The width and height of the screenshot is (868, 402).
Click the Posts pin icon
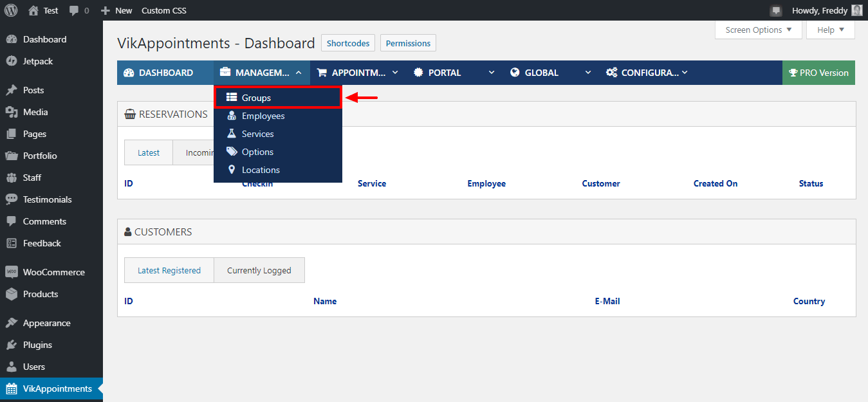pyautogui.click(x=11, y=90)
